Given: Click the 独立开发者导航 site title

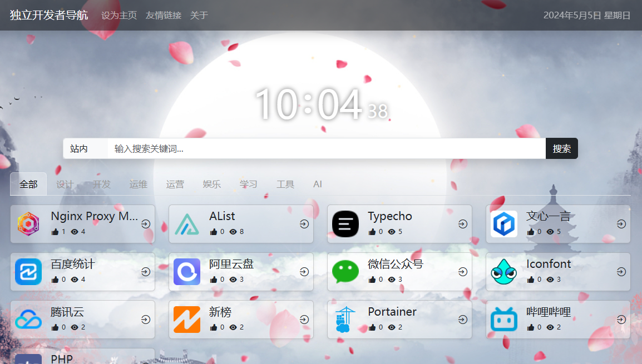Looking at the screenshot, I should click(49, 15).
